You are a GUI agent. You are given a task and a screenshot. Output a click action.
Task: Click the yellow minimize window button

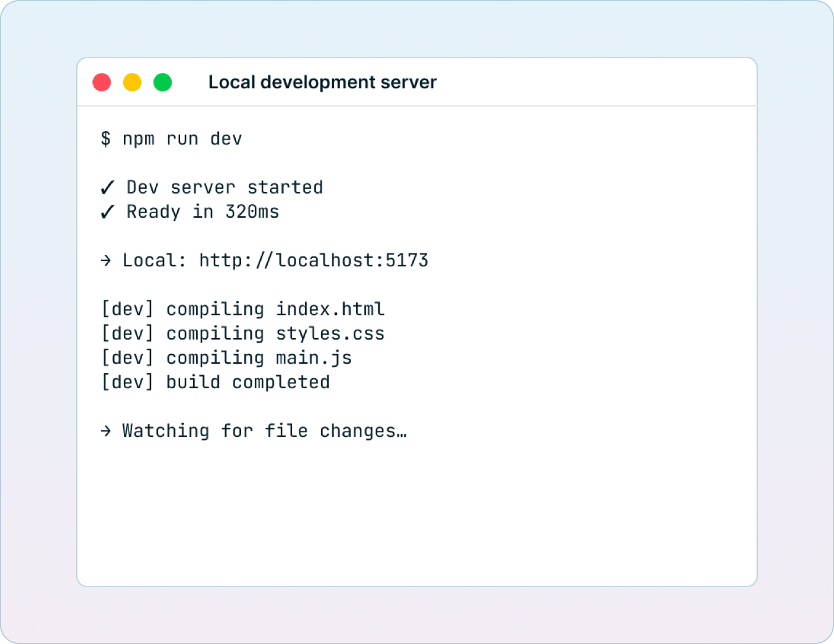click(132, 82)
